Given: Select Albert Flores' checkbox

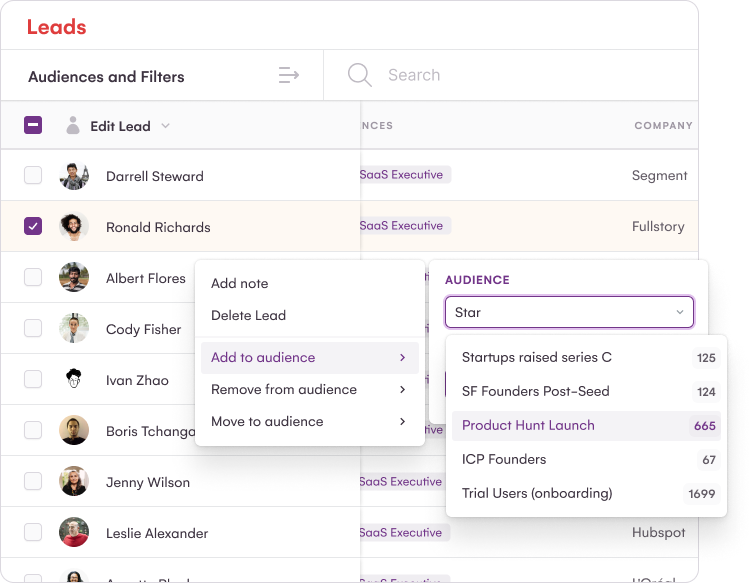Looking at the screenshot, I should (x=33, y=277).
